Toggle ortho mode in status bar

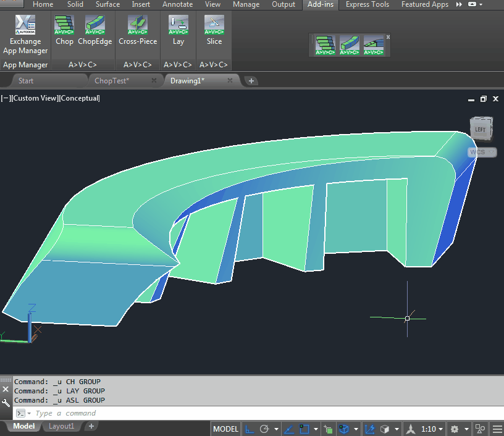[250, 429]
